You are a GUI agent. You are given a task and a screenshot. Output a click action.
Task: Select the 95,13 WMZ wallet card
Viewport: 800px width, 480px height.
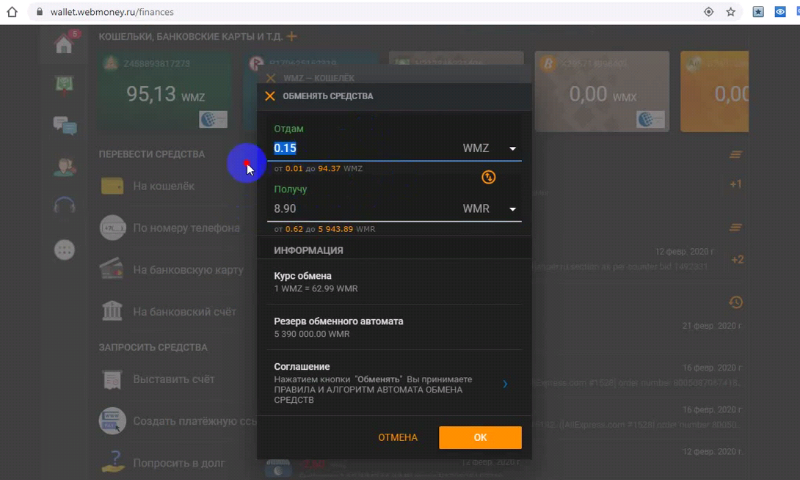[x=165, y=90]
